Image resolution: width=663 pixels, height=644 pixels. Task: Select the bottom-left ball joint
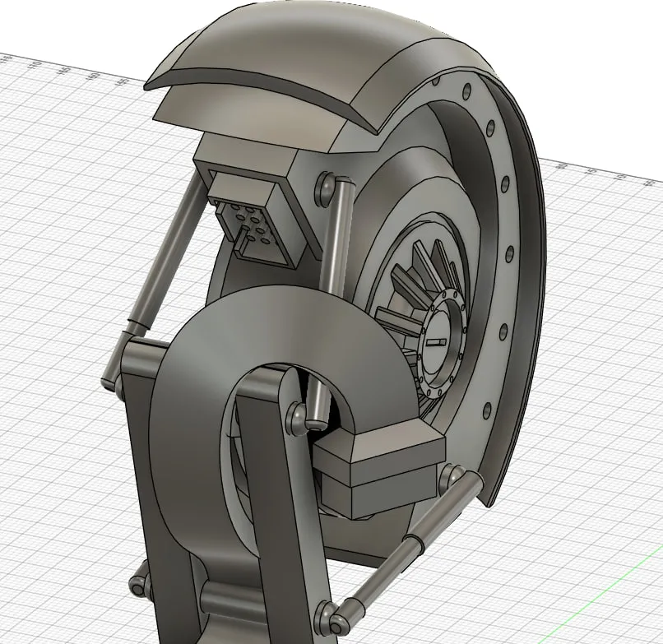(x=138, y=585)
